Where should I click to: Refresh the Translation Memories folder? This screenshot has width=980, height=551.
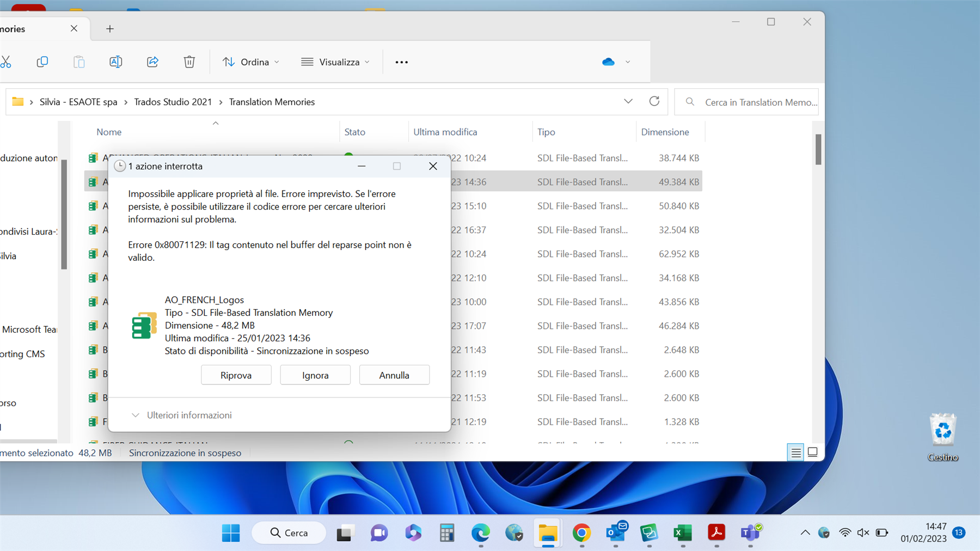click(654, 101)
